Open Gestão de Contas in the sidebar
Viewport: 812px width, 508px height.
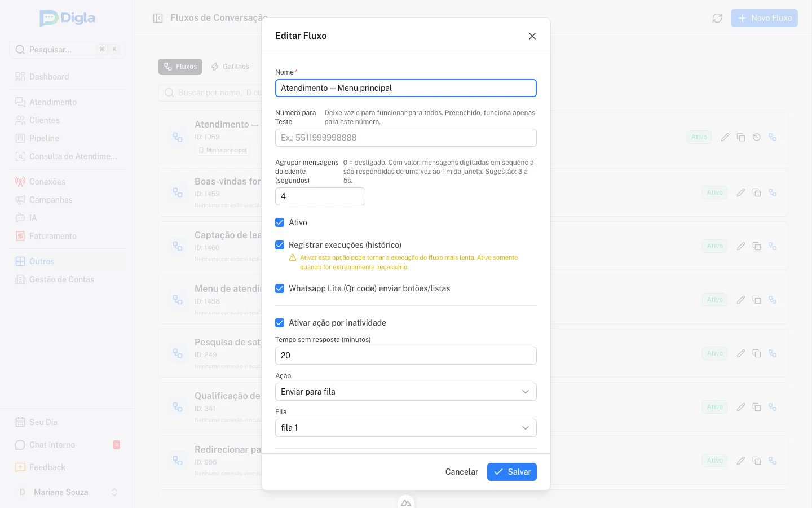(68, 279)
